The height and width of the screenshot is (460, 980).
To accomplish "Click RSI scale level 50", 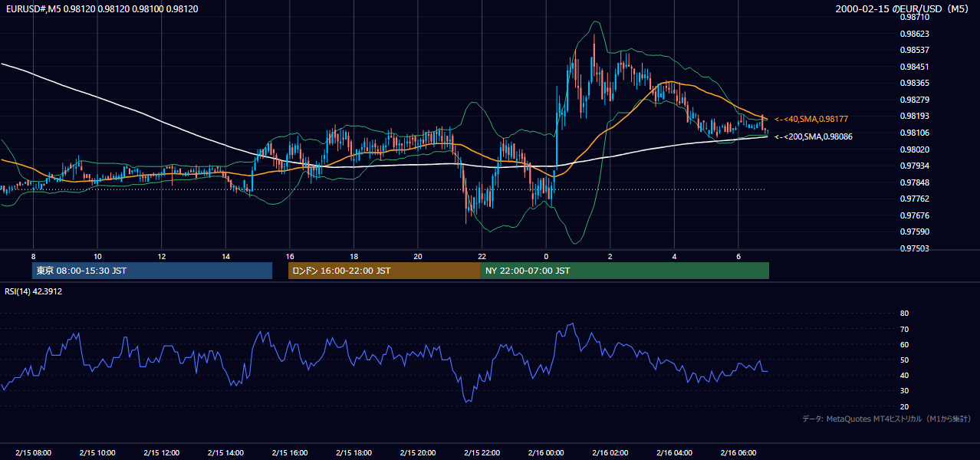I will (905, 360).
